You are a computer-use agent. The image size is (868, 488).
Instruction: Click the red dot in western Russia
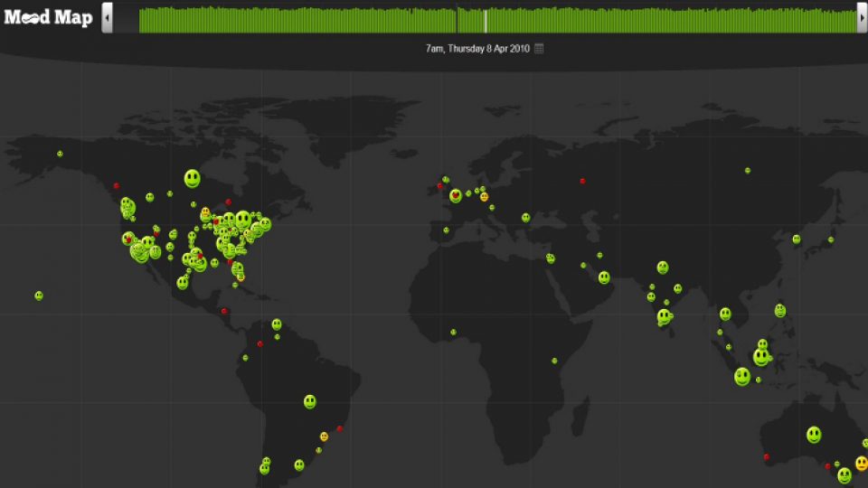[582, 181]
